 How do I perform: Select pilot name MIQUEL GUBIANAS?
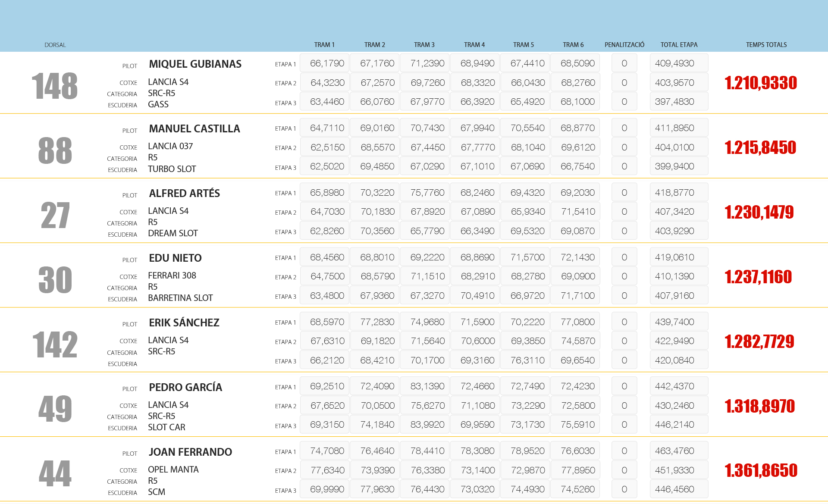[x=195, y=64]
